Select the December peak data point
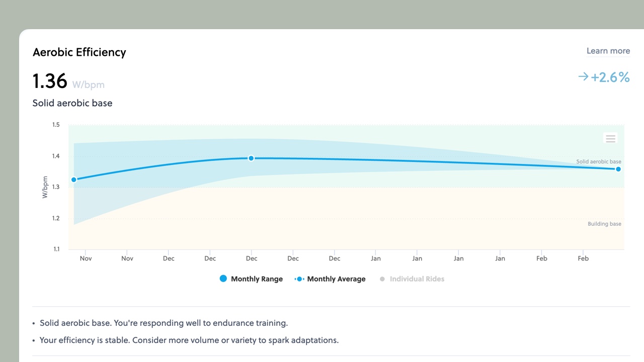Screen dimensions: 644x362 [x=251, y=158]
